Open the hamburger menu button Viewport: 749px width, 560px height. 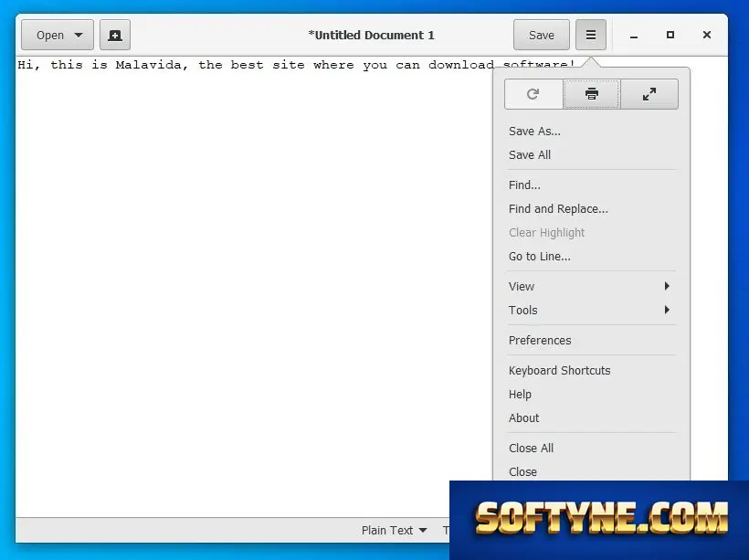590,35
